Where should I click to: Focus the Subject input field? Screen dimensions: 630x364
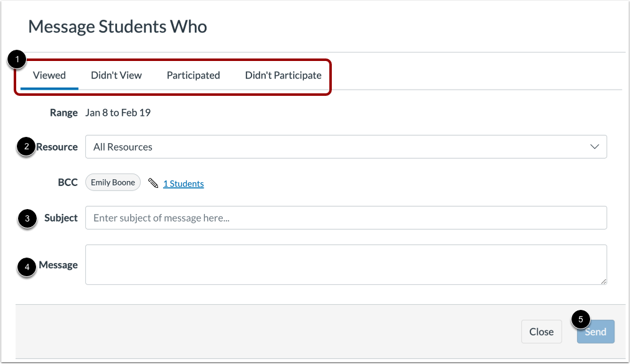point(346,218)
